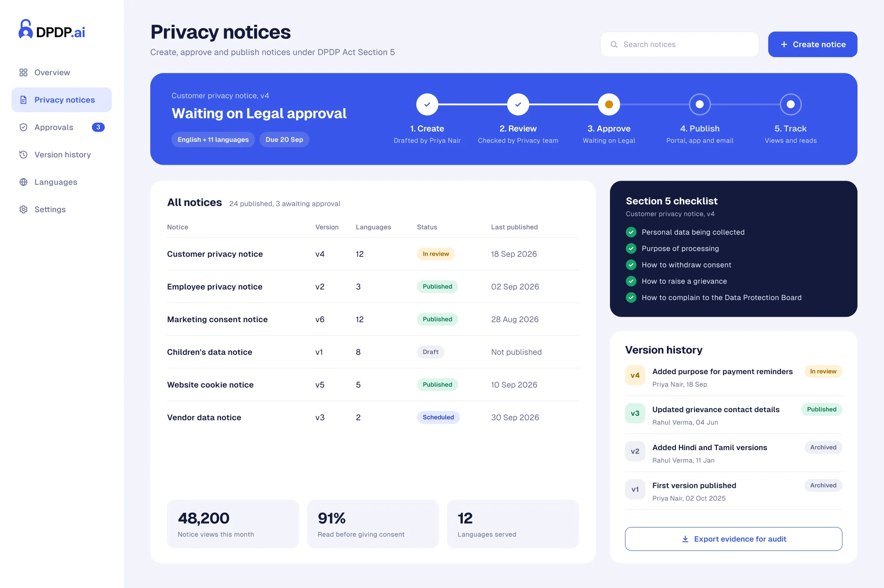Screen dimensions: 884x588
Task: Select step 1 Create checkmark circle
Action: point(427,105)
